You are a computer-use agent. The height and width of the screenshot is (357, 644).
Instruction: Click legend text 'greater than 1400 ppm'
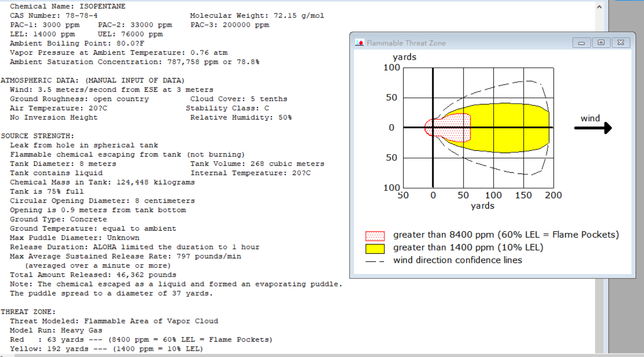[x=468, y=248]
